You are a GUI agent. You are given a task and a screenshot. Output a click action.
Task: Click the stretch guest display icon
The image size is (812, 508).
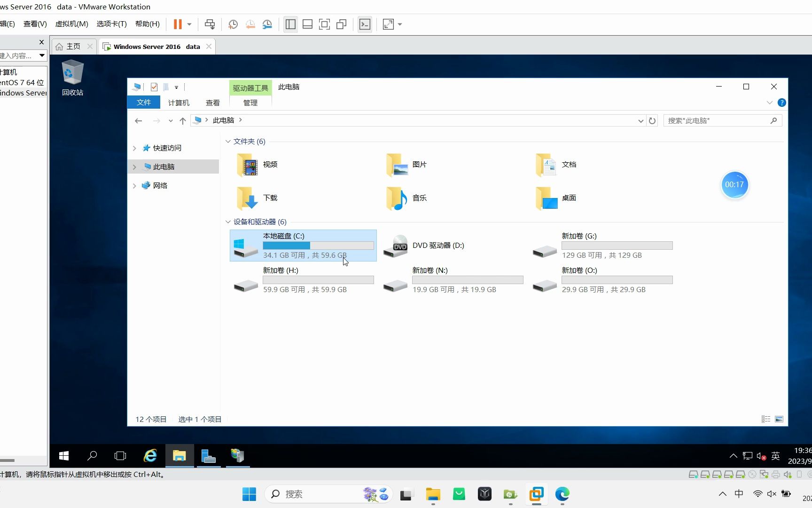(x=389, y=24)
